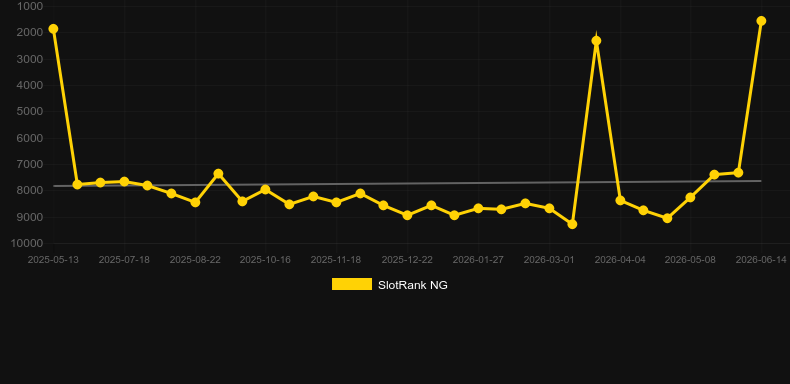The width and height of the screenshot is (790, 384).
Task: Click the yellow SlotRank NG legend swatch
Action: point(352,284)
